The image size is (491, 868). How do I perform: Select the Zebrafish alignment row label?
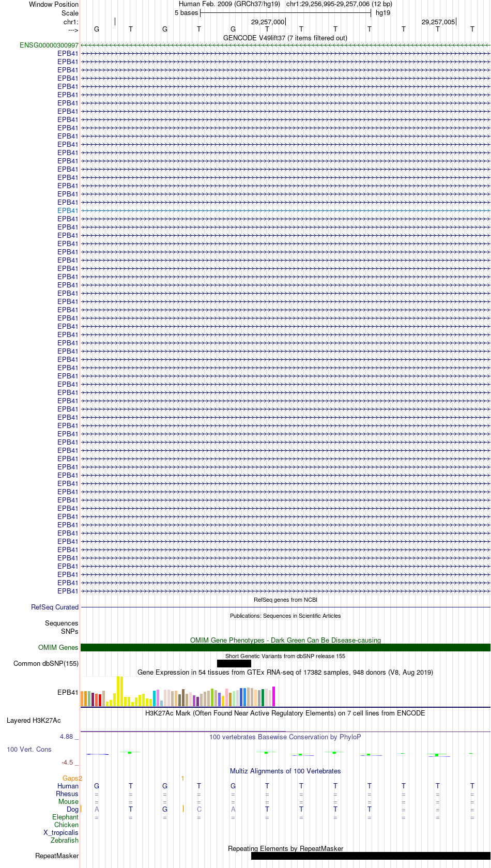click(x=65, y=840)
